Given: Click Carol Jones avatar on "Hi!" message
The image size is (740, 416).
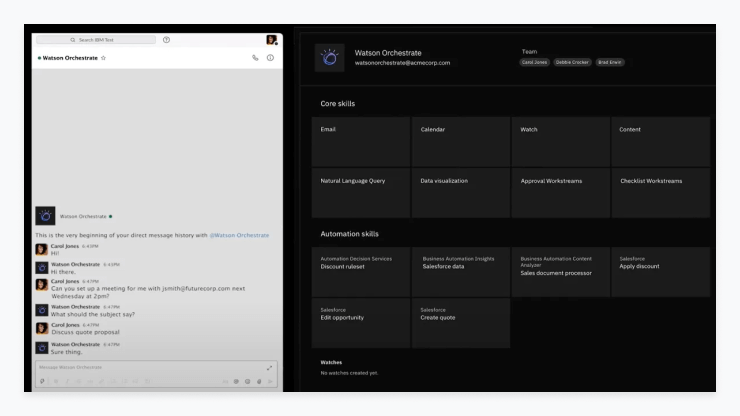Looking at the screenshot, I should [42, 249].
